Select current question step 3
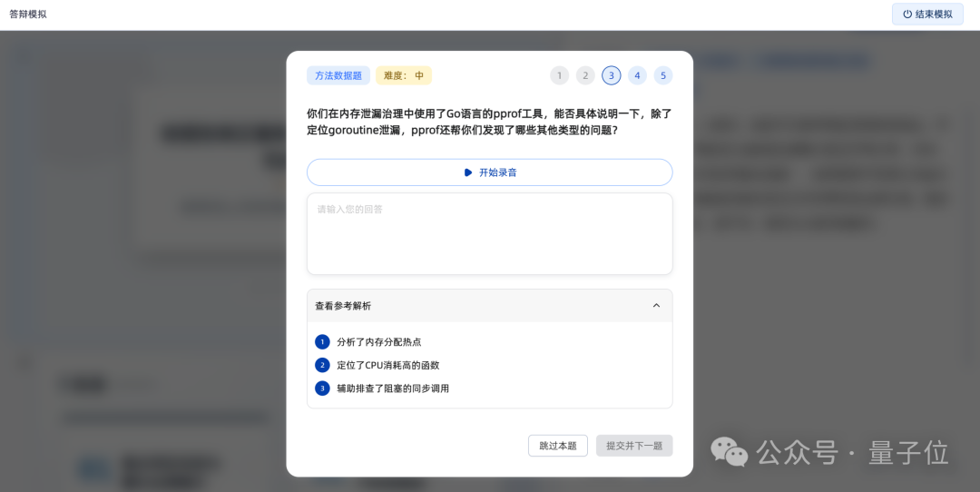 click(612, 75)
